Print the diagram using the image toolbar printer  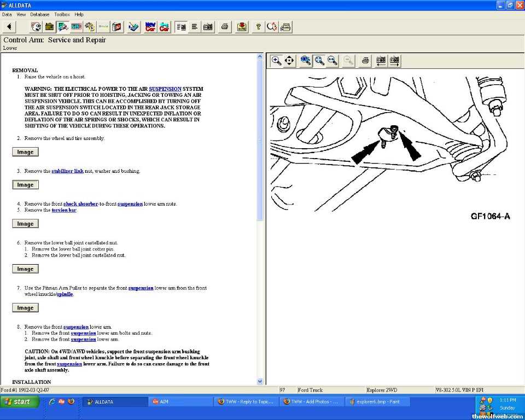(365, 61)
